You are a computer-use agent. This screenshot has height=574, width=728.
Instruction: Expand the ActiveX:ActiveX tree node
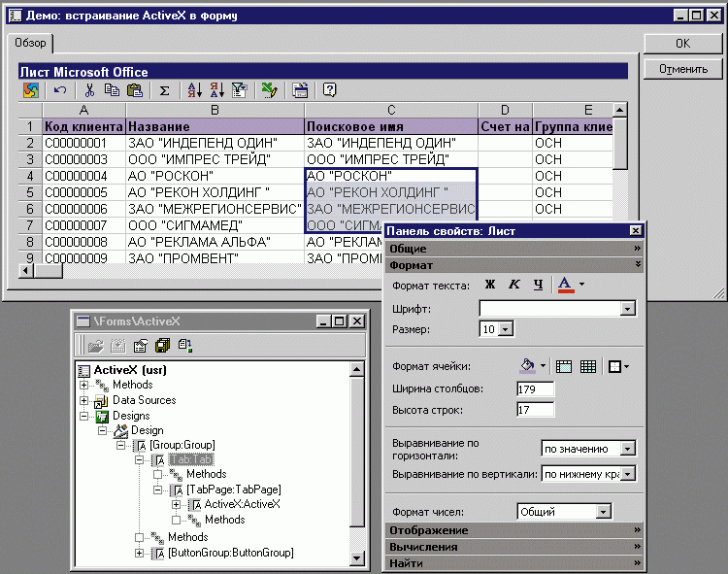pos(176,504)
